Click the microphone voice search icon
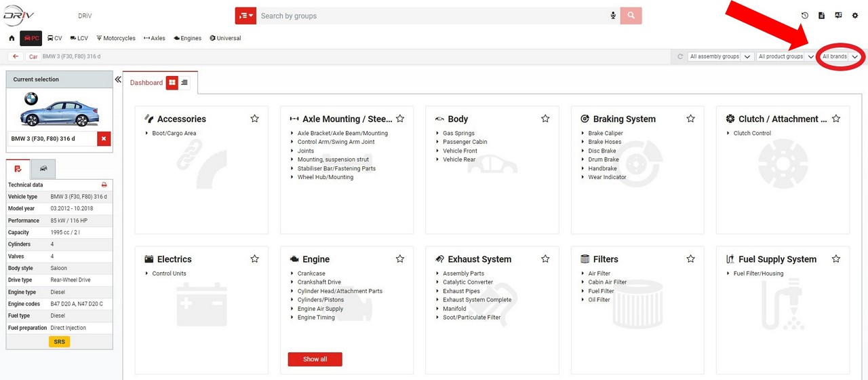This screenshot has height=380, width=868. point(613,16)
